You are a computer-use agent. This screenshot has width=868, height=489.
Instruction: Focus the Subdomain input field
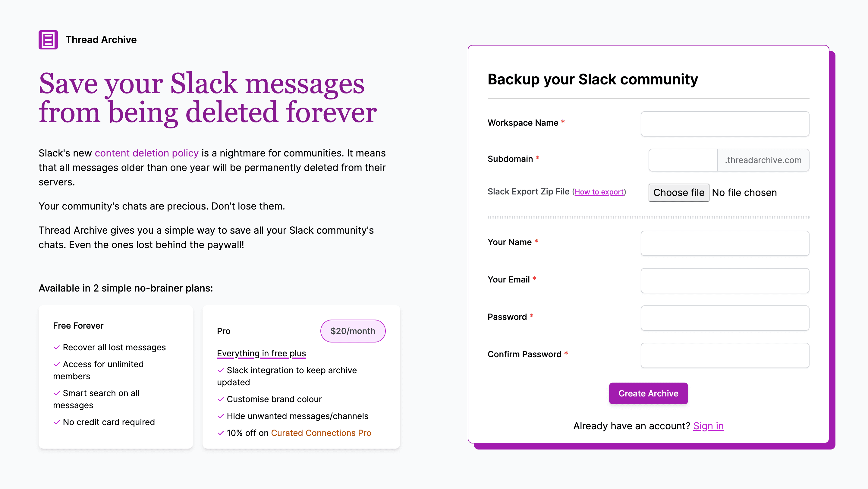(683, 160)
